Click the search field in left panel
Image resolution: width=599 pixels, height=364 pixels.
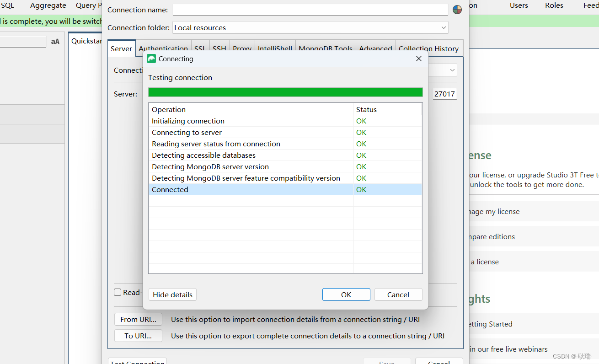pos(23,42)
